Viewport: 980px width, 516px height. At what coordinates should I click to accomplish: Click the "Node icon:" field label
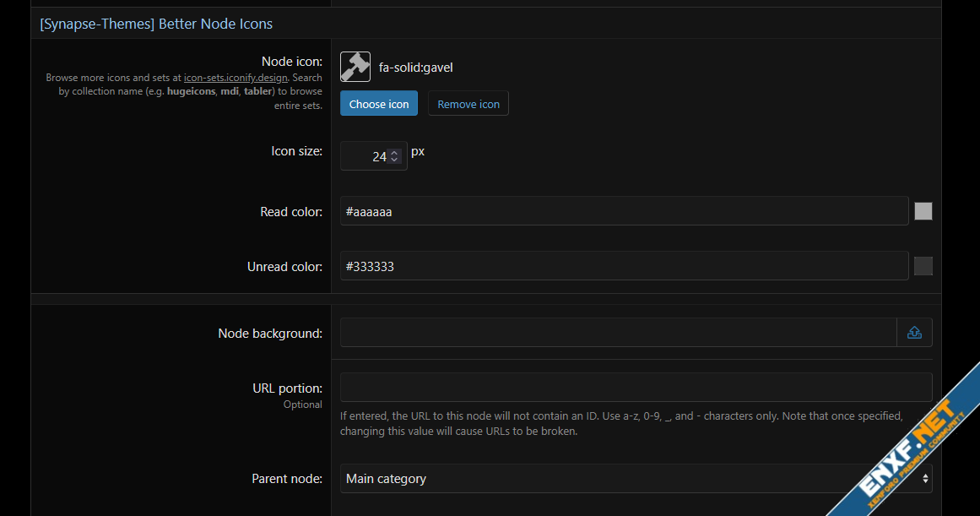[x=291, y=62]
